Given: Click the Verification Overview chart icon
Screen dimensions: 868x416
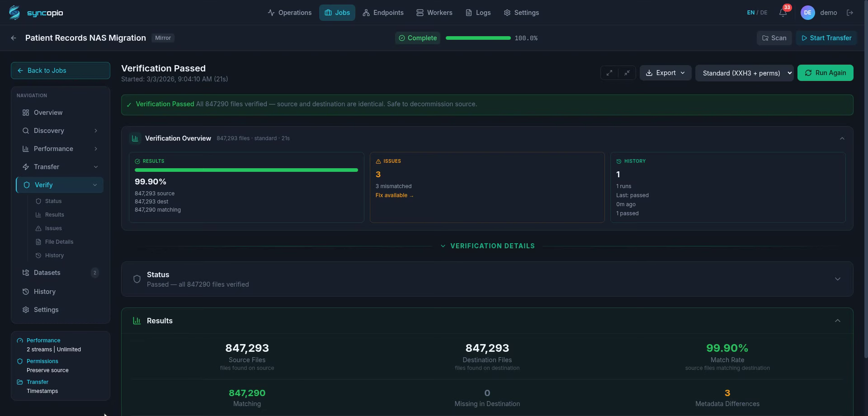Looking at the screenshot, I should [x=135, y=138].
